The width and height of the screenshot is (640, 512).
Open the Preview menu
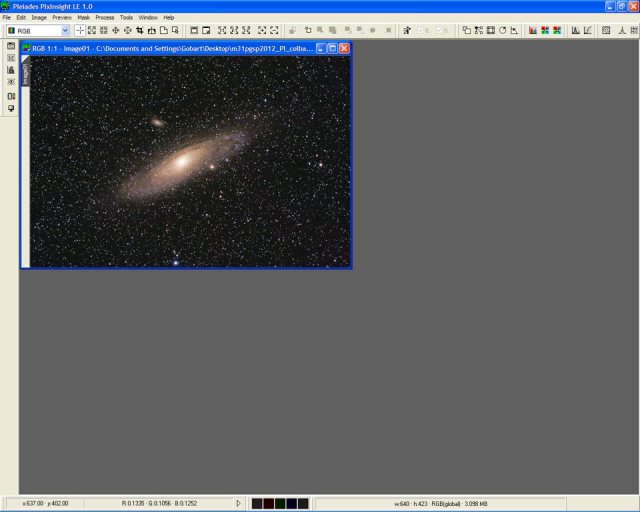(x=61, y=17)
